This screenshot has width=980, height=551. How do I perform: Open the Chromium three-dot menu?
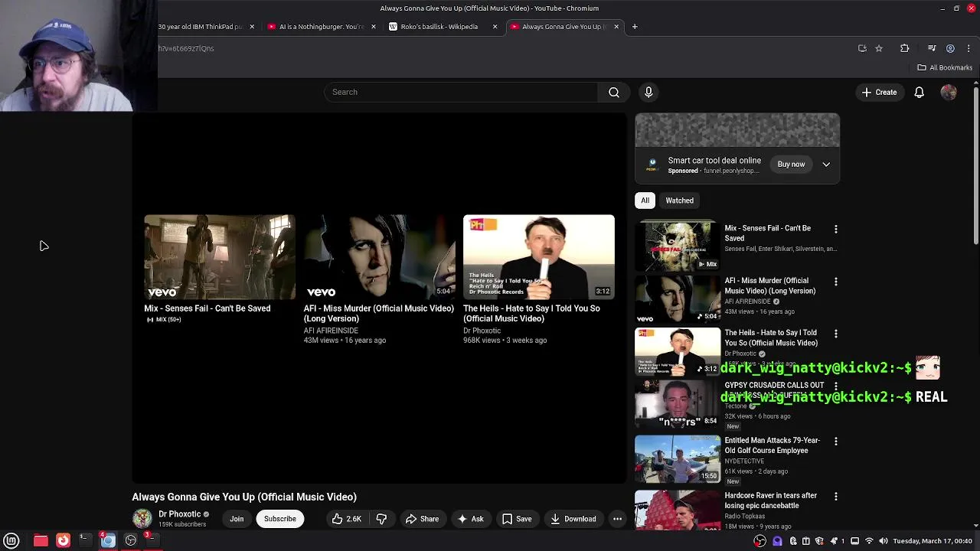969,48
